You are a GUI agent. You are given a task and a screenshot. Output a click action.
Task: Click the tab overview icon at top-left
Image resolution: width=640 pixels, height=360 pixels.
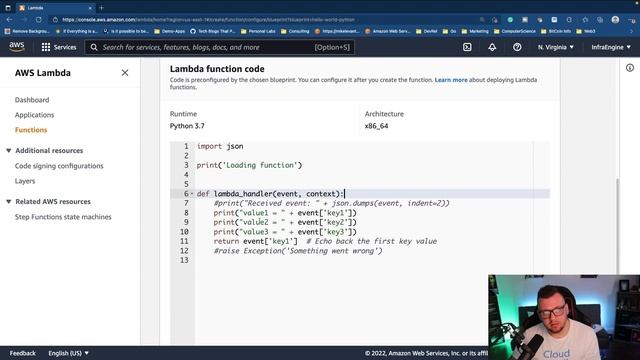coord(8,8)
